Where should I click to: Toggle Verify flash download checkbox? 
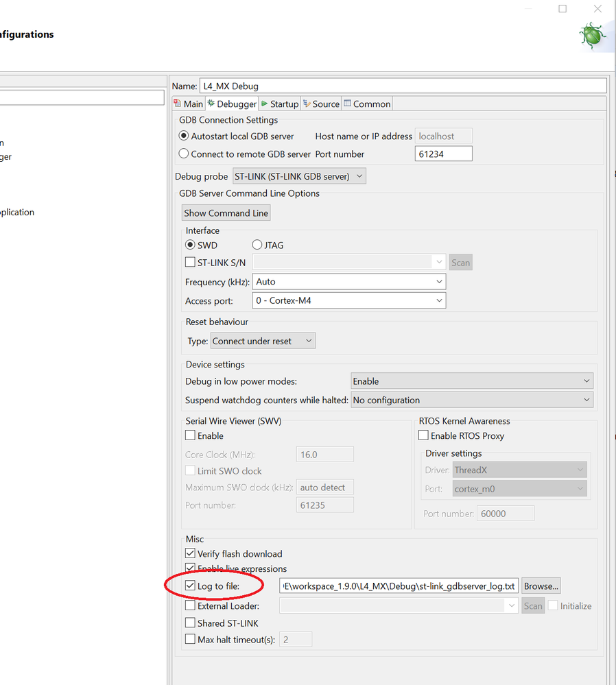(x=190, y=553)
